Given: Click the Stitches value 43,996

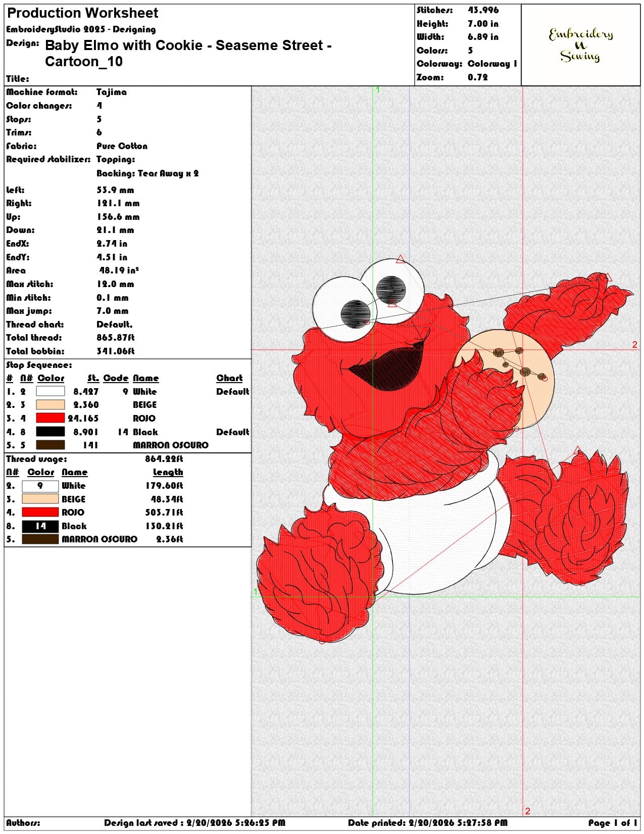Looking at the screenshot, I should point(483,10).
